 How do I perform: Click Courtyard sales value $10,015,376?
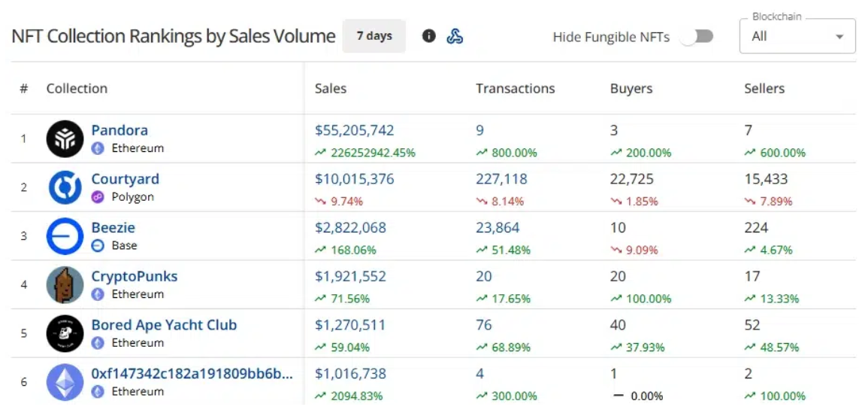click(x=354, y=180)
